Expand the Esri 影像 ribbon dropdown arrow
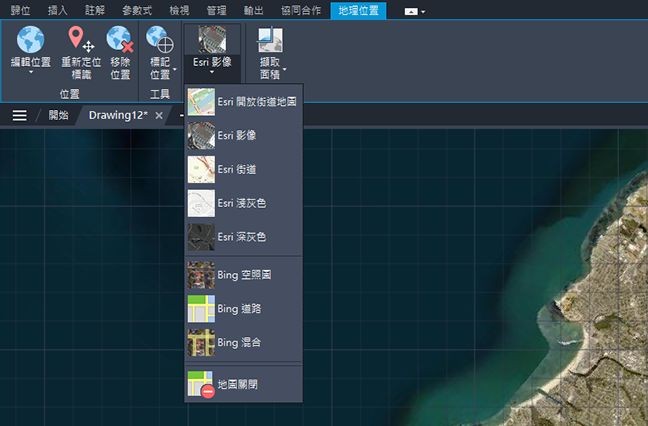 click(x=212, y=72)
